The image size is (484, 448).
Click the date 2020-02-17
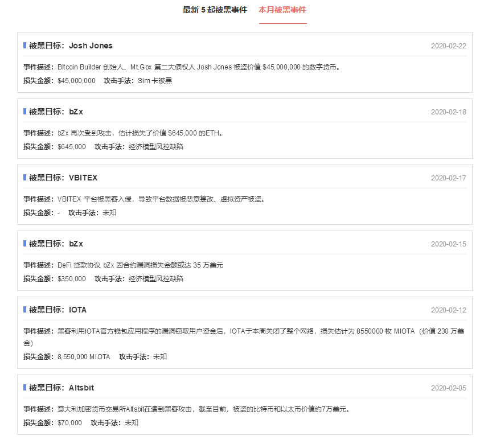449,178
